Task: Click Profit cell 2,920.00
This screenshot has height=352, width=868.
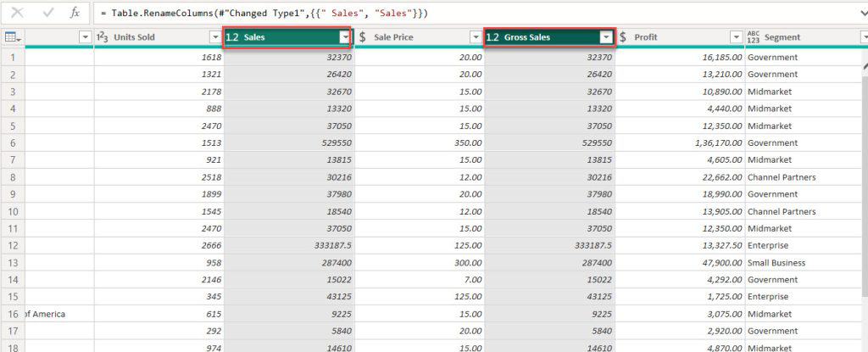Action: point(680,331)
